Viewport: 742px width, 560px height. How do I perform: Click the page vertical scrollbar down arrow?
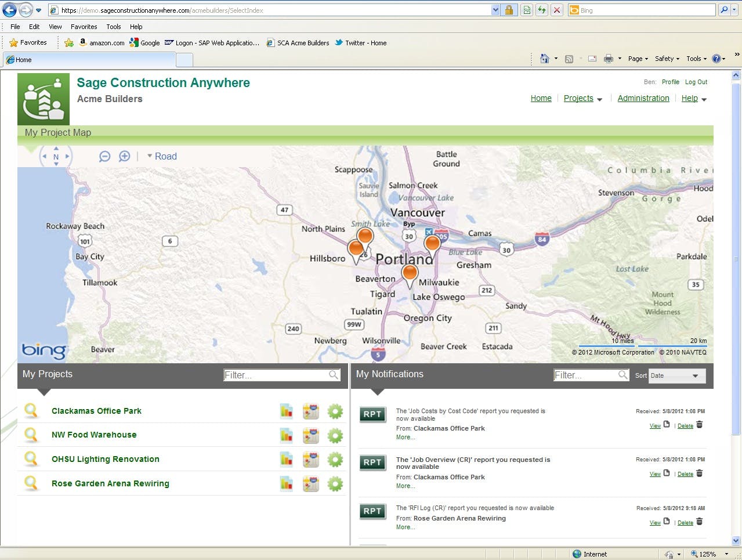[736, 540]
